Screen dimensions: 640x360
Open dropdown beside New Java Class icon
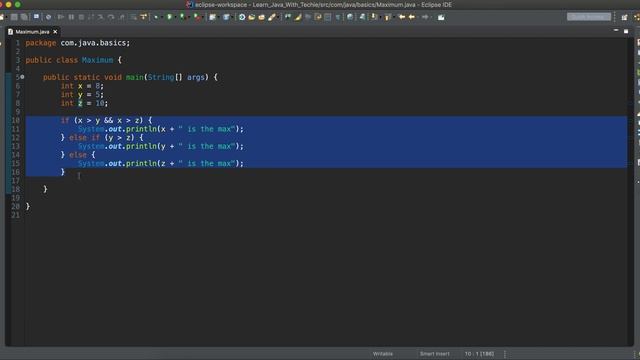[233, 17]
